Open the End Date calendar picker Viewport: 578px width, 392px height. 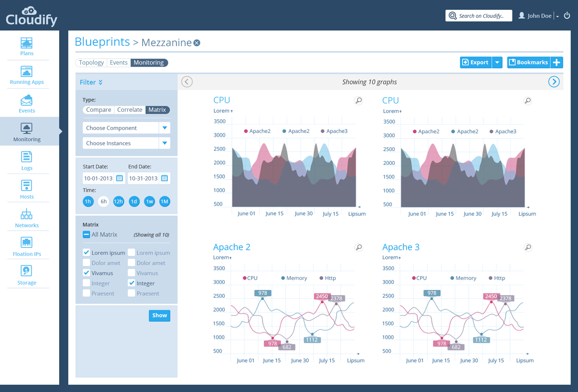tap(165, 178)
